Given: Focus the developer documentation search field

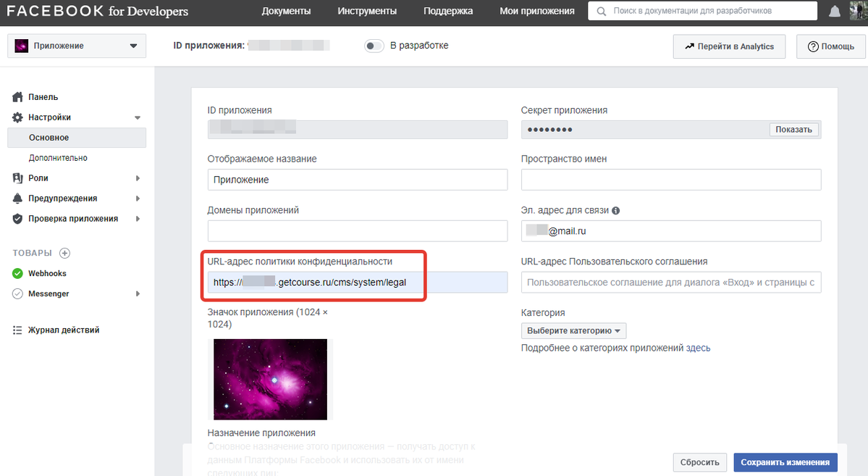Looking at the screenshot, I should (x=702, y=11).
